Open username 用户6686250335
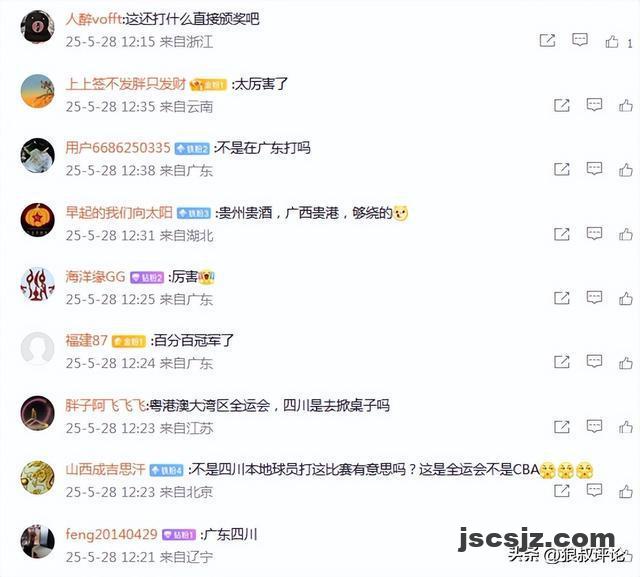This screenshot has width=640, height=577. 118,148
